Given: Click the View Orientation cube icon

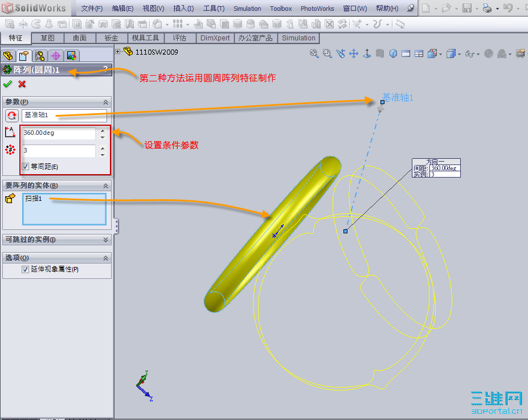Looking at the screenshot, I should [432, 53].
